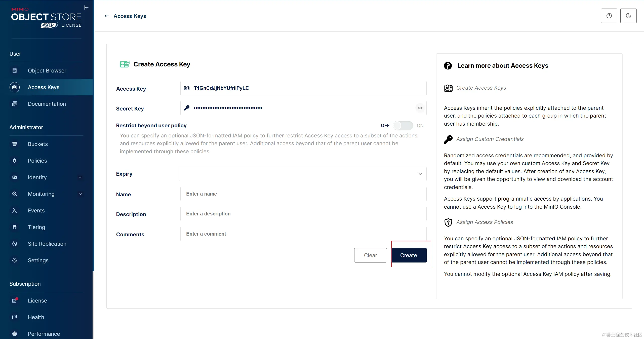Click the Site Replication icon
Image resolution: width=644 pixels, height=339 pixels.
(x=15, y=244)
